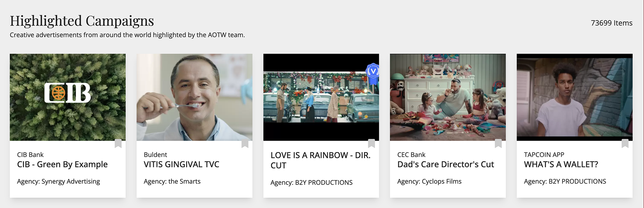The height and width of the screenshot is (208, 644).
Task: Bookmark the VITIS GINGIVAL TVC campaign
Action: click(245, 143)
